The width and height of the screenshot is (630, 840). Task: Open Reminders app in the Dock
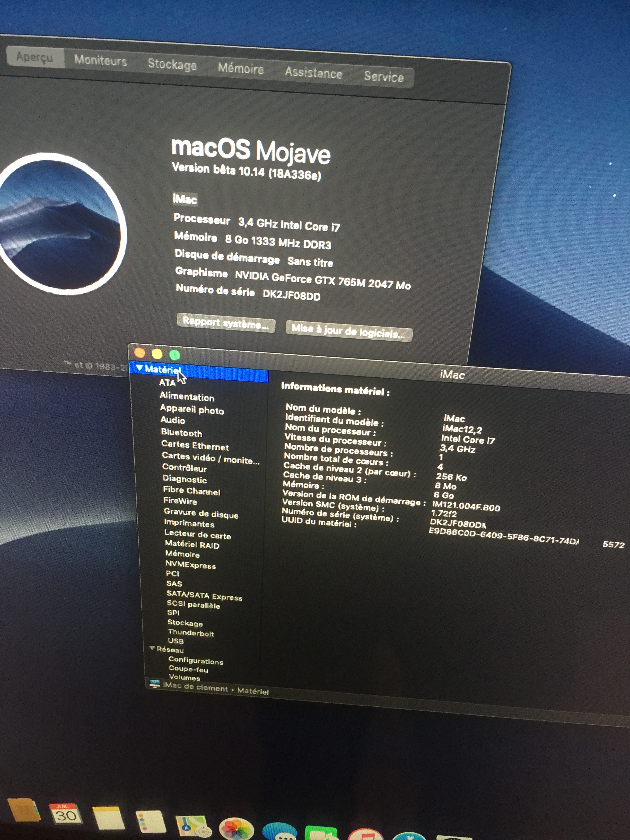click(150, 821)
